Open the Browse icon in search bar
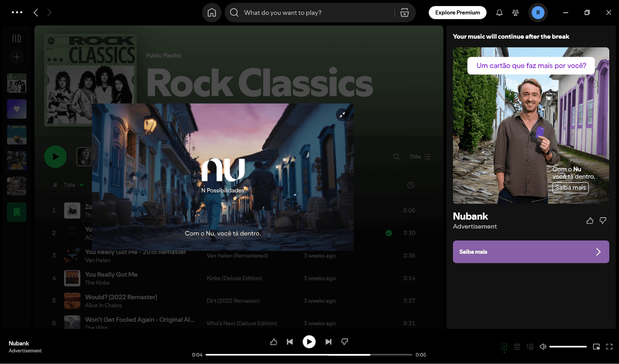 pyautogui.click(x=405, y=13)
